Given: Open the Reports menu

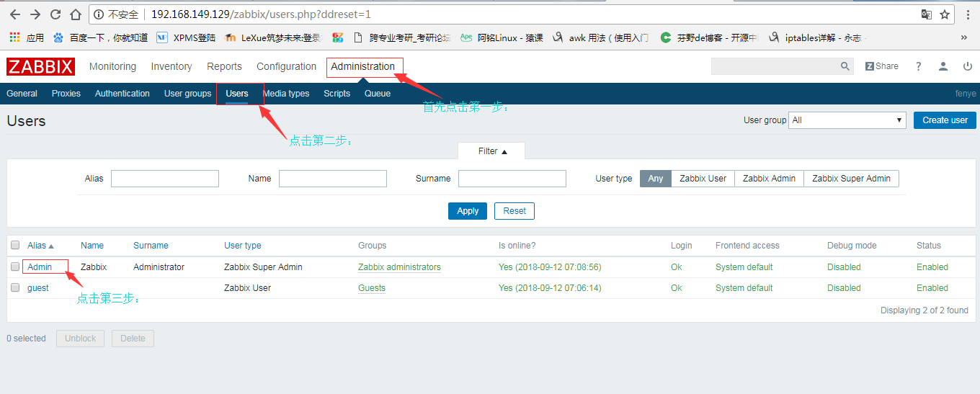Looking at the screenshot, I should click(224, 66).
